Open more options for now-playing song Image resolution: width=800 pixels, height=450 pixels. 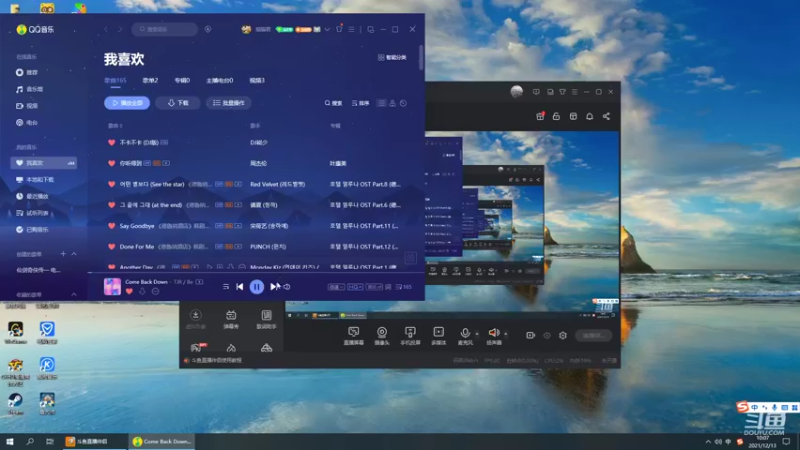155,291
